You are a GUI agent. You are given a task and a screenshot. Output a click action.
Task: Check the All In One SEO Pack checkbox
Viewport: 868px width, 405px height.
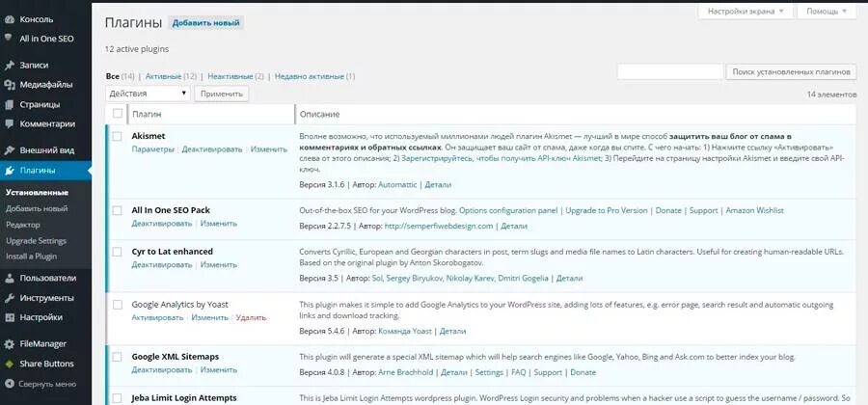point(117,210)
